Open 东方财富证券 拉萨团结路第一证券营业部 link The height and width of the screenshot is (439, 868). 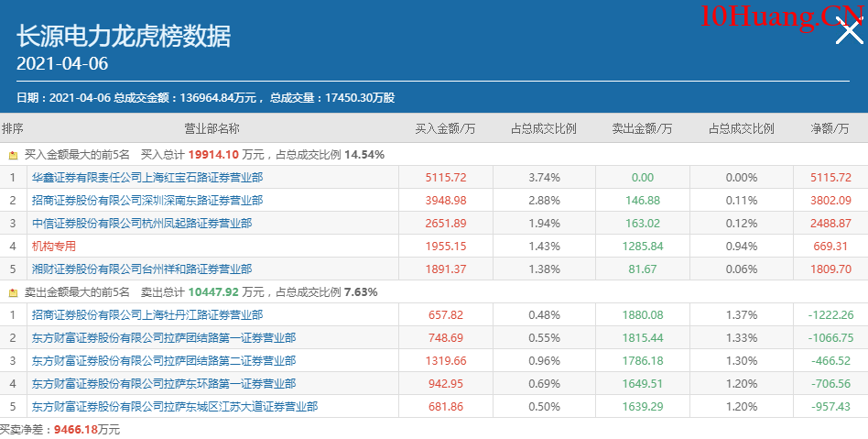pyautogui.click(x=164, y=338)
